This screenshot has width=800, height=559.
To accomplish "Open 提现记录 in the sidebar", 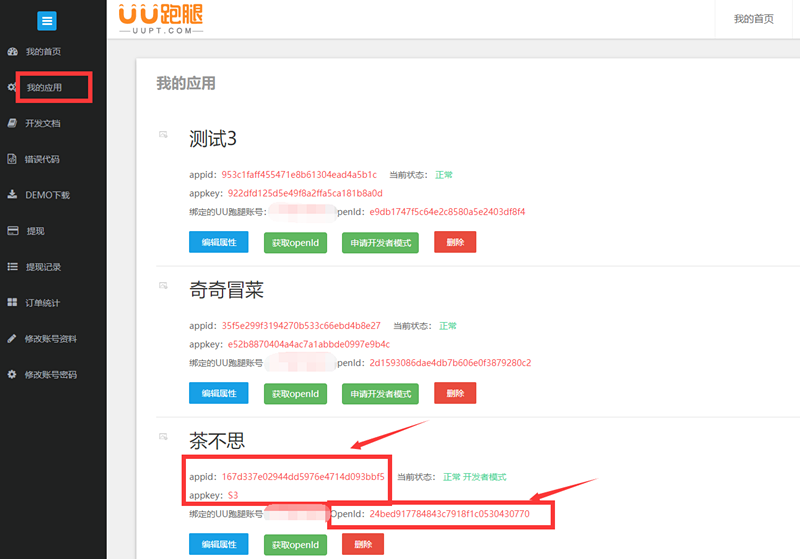I will coord(43,267).
